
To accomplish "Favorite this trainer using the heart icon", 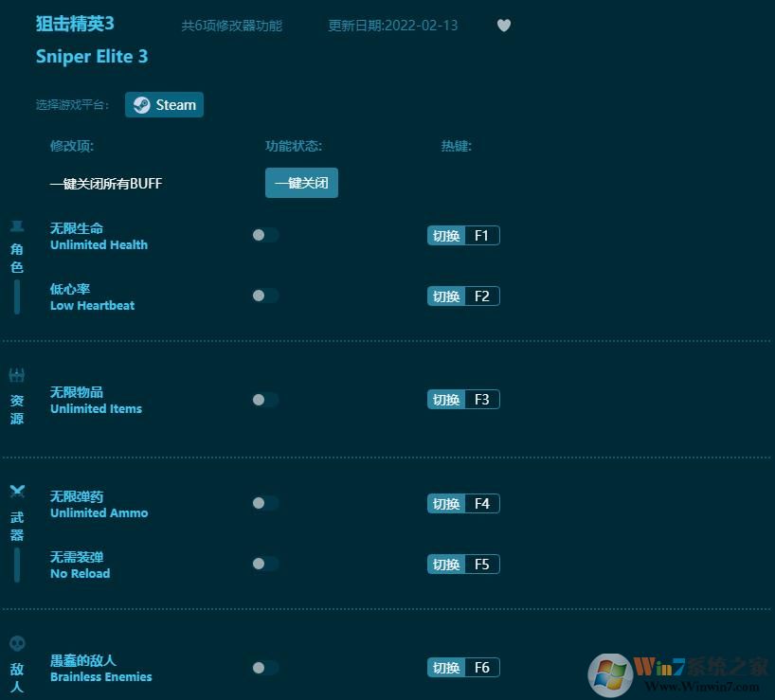I will tap(503, 26).
